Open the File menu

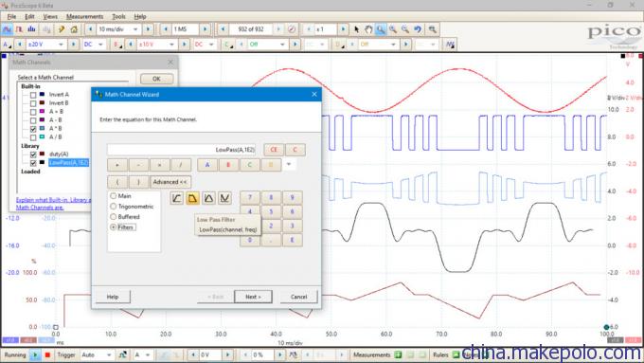click(x=11, y=16)
